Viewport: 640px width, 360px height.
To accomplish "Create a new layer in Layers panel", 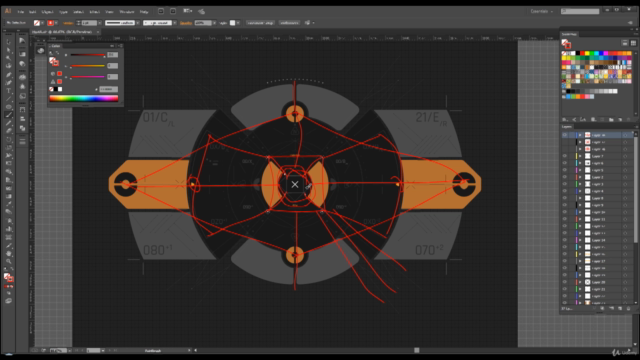I will point(620,309).
